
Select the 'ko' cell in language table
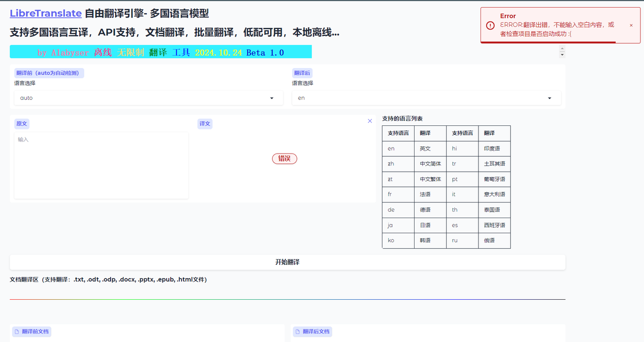tap(398, 241)
